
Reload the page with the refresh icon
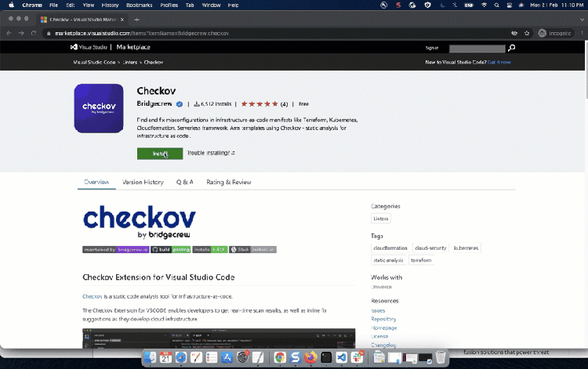(34, 34)
